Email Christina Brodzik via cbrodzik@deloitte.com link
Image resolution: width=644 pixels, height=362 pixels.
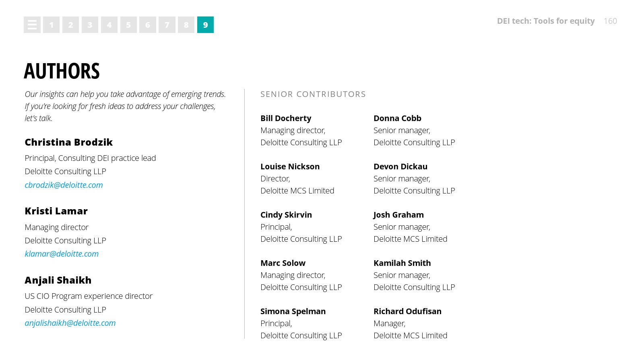coord(64,185)
